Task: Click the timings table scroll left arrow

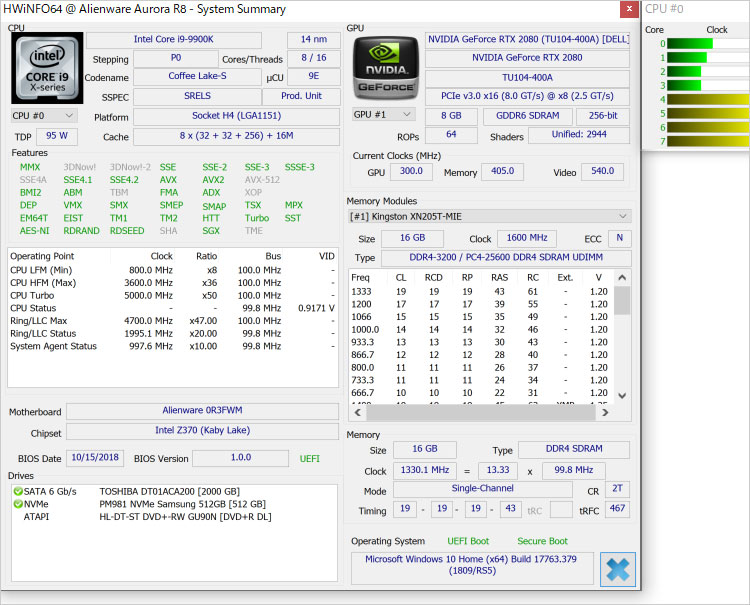Action: pos(357,412)
